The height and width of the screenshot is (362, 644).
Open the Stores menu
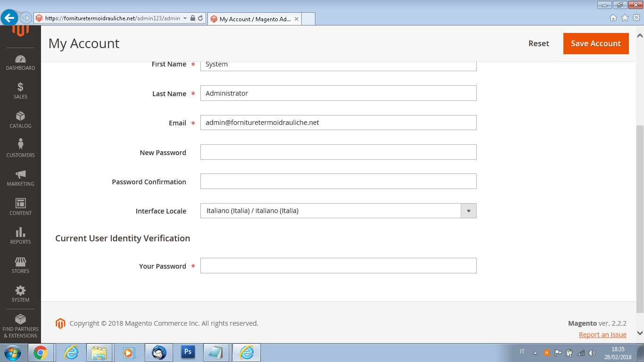pyautogui.click(x=20, y=266)
